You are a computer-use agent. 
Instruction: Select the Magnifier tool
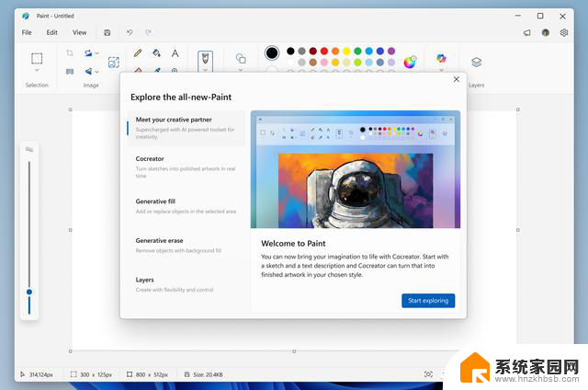point(175,70)
